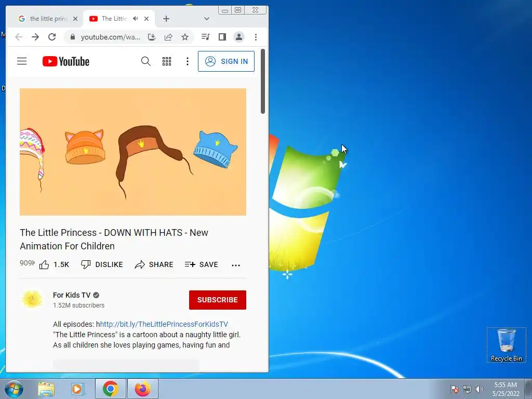Click the red SUBSCRIBE button
The height and width of the screenshot is (399, 532).
(x=218, y=300)
